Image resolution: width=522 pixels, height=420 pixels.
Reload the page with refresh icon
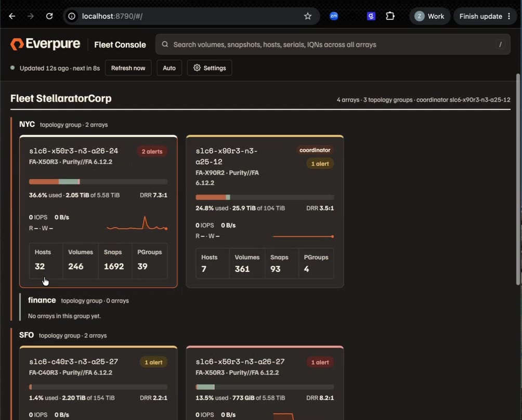point(49,16)
